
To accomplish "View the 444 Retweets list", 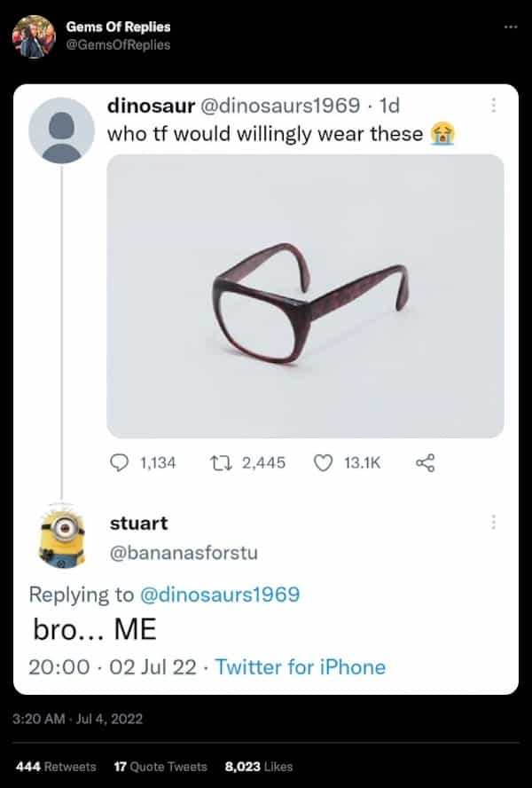I will tap(56, 766).
